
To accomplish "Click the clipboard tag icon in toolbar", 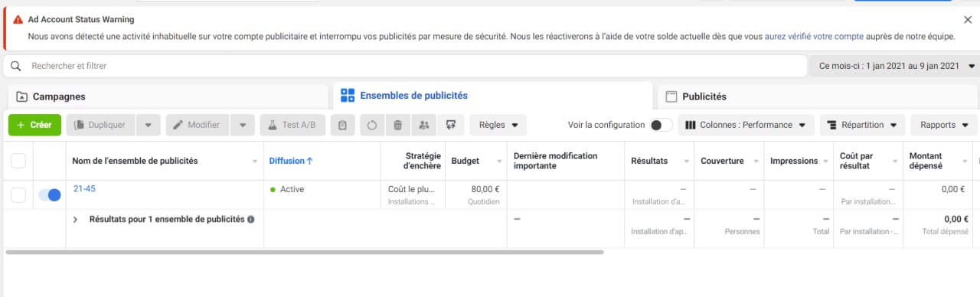I will click(x=343, y=125).
